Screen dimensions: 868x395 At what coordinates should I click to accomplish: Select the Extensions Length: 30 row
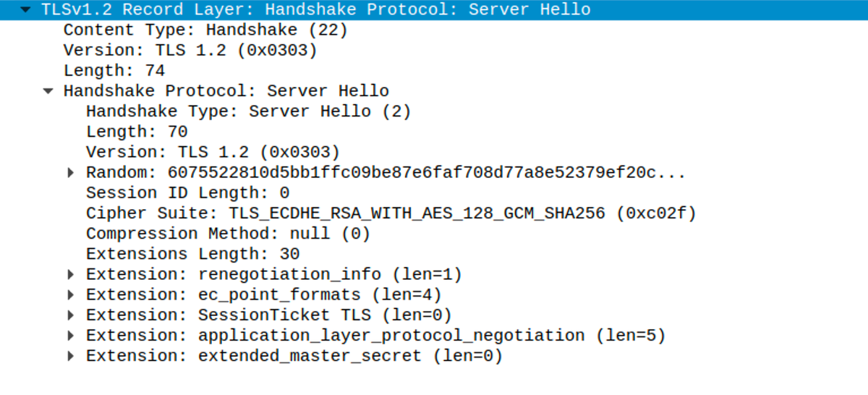pyautogui.click(x=192, y=255)
